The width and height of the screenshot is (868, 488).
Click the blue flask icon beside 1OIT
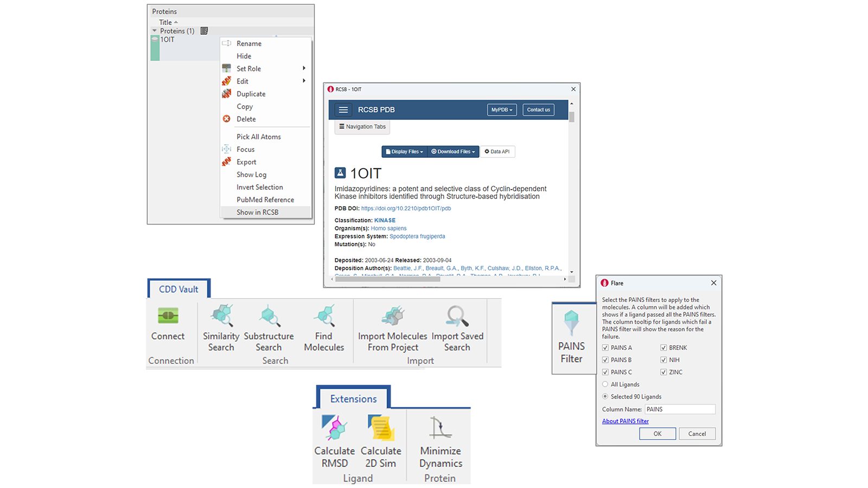click(340, 173)
